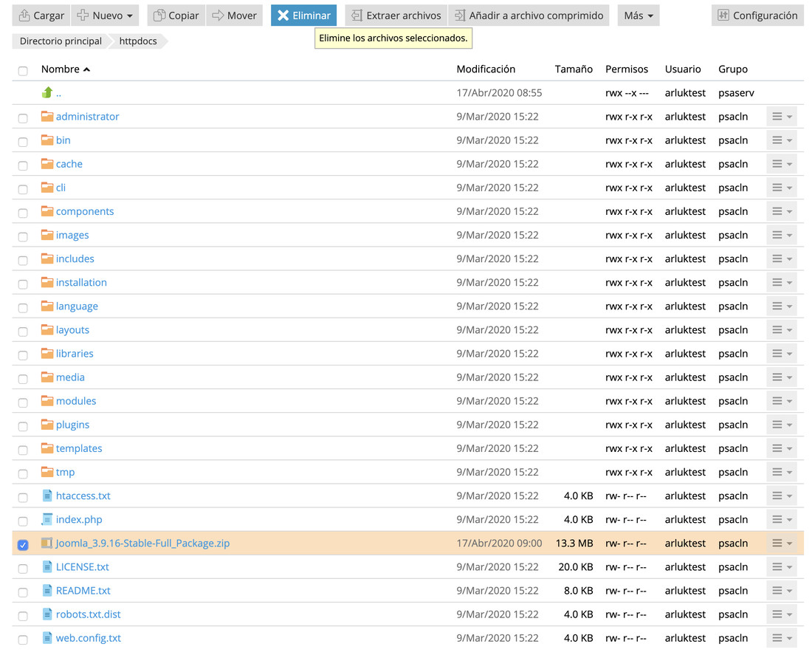812x658 pixels.
Task: Click permissions rw- r-- r-- of LICENSE.txt
Action: 625,567
